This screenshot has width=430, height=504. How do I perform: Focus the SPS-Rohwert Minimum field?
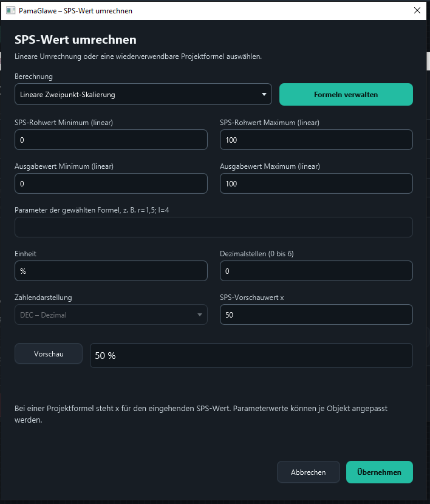click(x=111, y=140)
